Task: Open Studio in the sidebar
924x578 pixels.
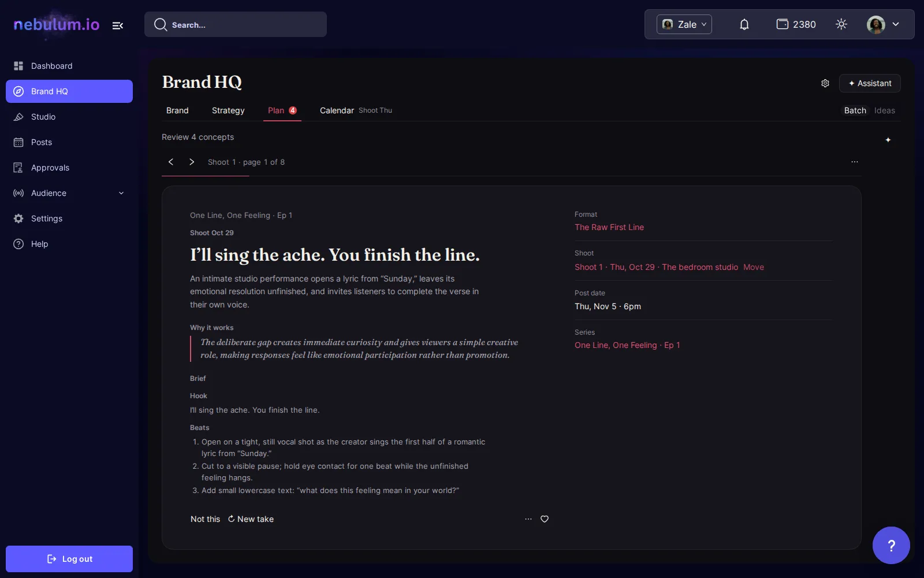Action: point(69,117)
